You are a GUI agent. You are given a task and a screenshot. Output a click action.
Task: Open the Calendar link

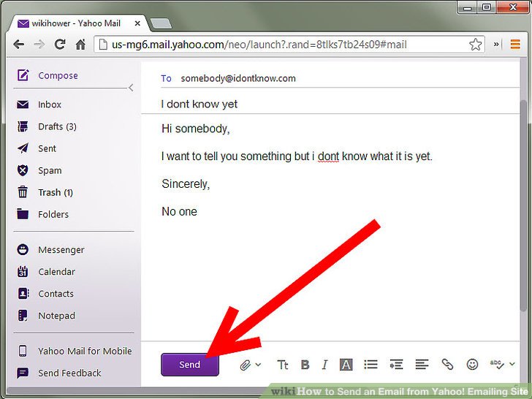[56, 272]
